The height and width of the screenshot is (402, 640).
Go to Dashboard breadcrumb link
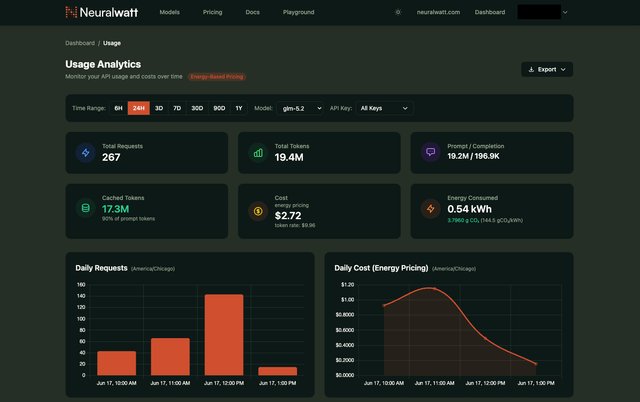click(x=80, y=43)
